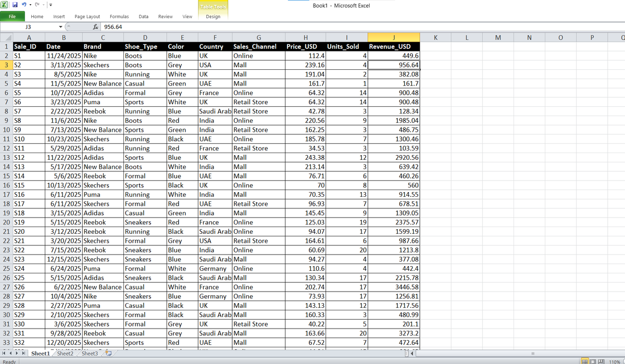This screenshot has height=364, width=625.
Task: Go to last sheet navigation arrow
Action: coord(23,354)
